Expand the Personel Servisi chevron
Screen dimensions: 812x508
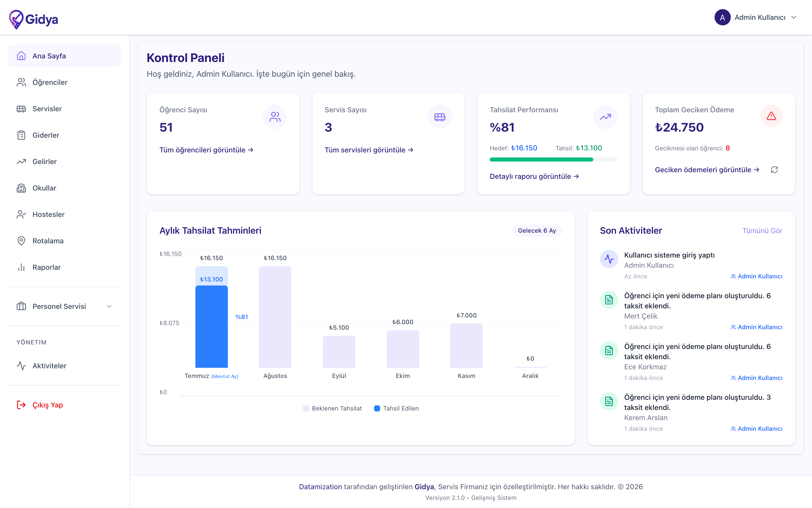click(x=109, y=306)
